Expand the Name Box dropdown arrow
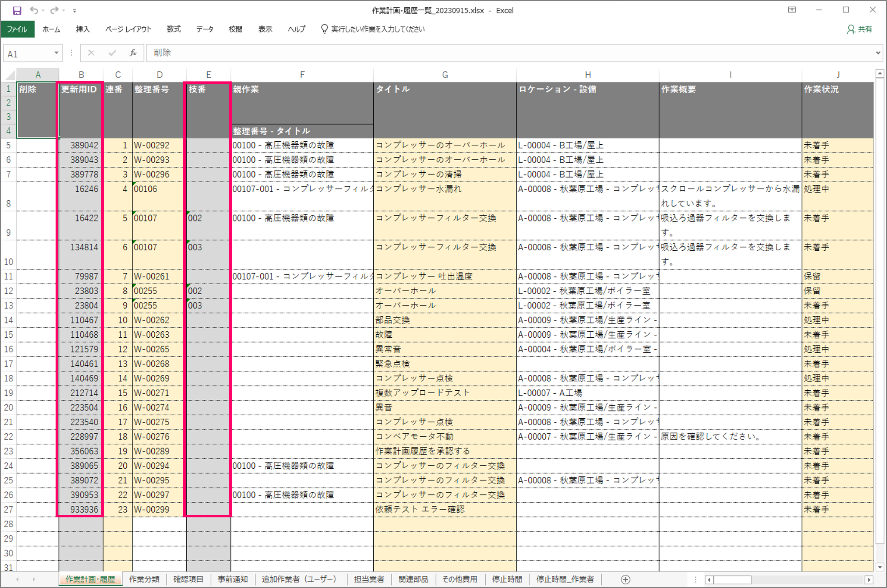This screenshot has width=887, height=588. 56,53
